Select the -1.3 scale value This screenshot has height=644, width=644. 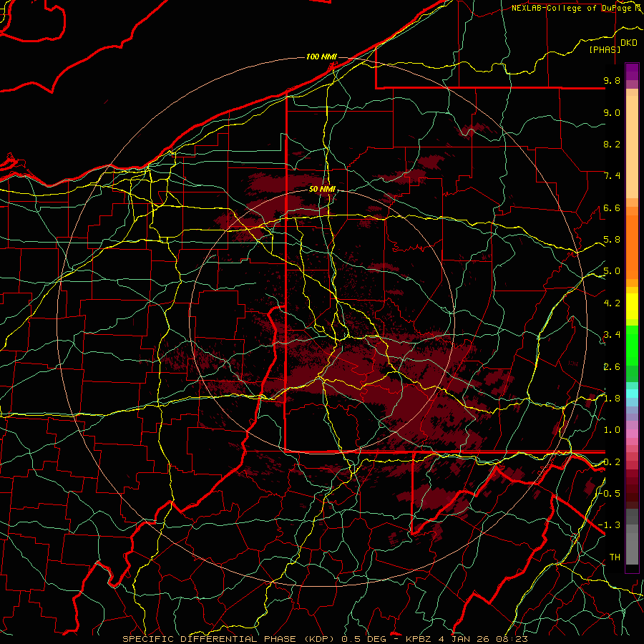coord(610,525)
